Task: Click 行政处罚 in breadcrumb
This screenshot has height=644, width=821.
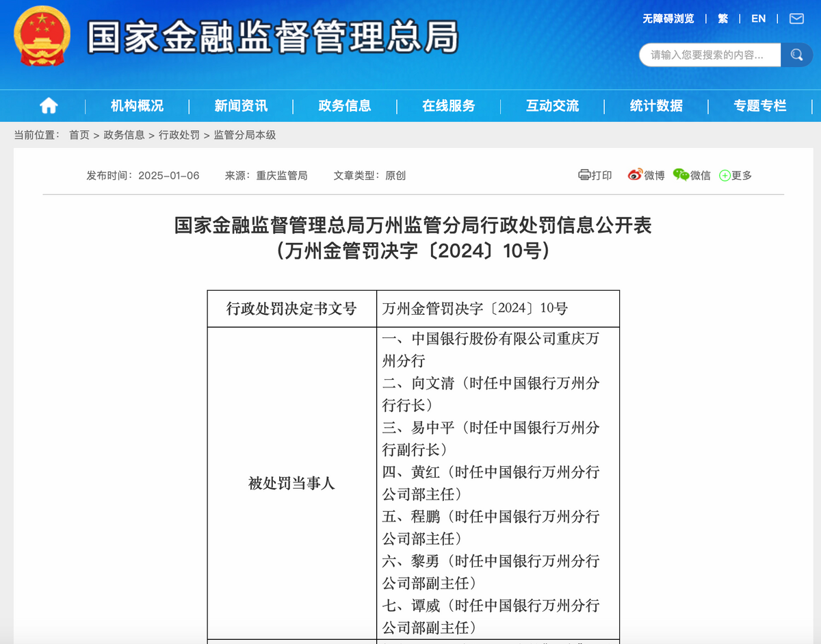Action: (x=179, y=135)
